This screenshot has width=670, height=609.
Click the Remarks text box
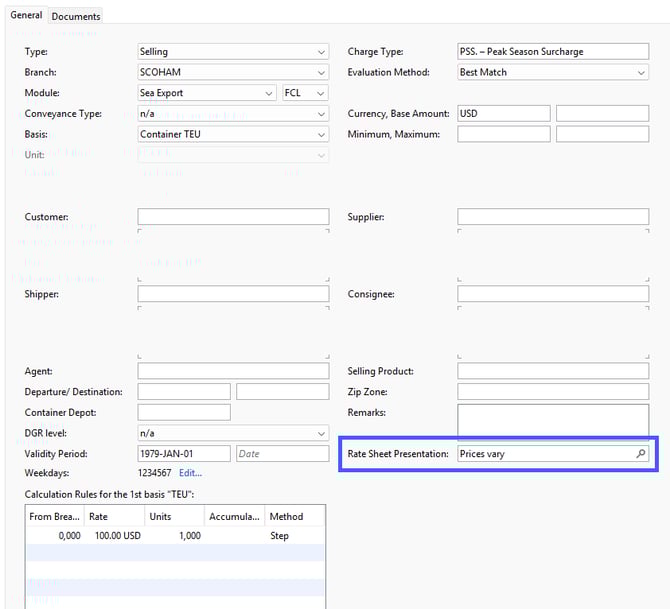553,420
